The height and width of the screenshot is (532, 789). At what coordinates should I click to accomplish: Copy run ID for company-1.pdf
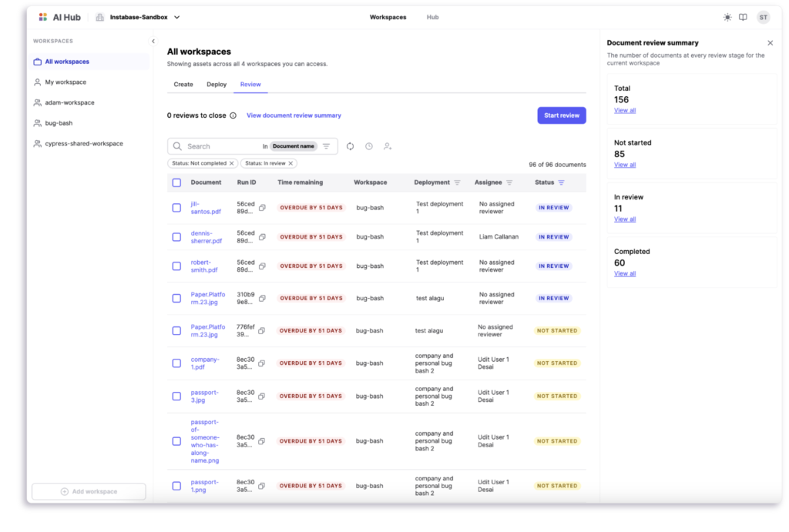[x=262, y=363]
